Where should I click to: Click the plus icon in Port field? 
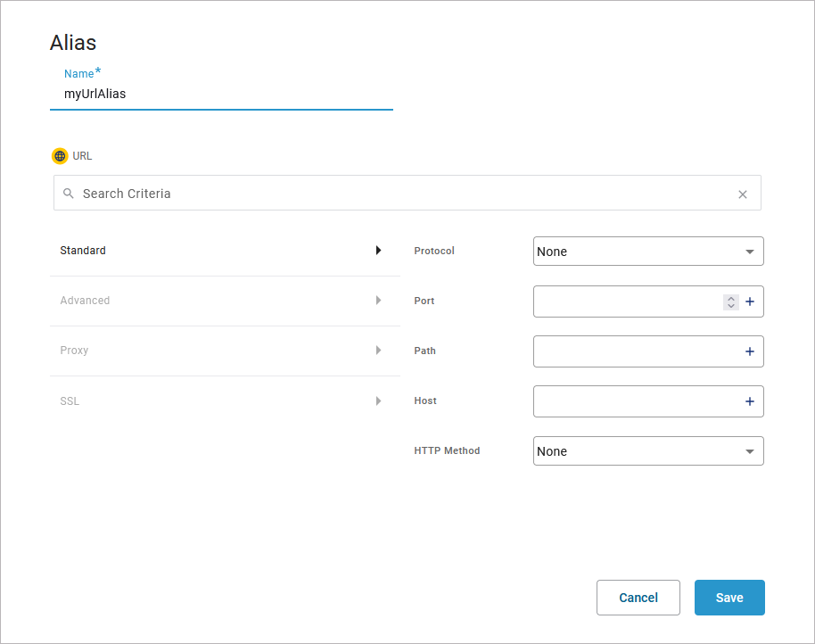pyautogui.click(x=749, y=301)
